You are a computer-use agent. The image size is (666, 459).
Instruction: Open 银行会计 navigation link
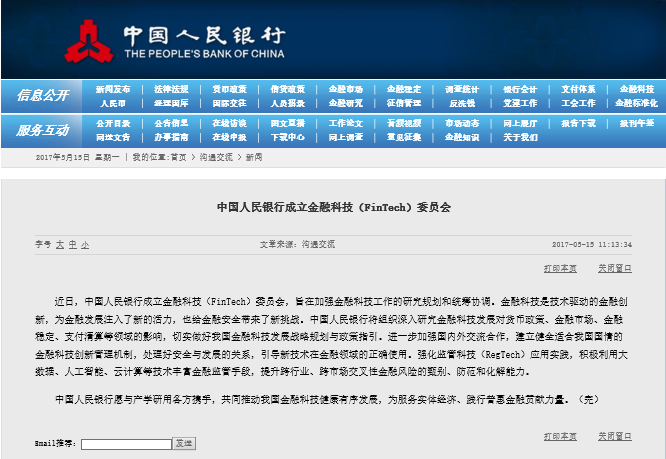520,89
